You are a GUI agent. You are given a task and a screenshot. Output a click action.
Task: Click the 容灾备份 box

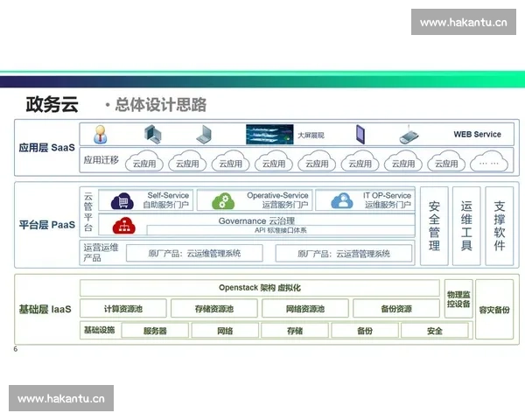click(494, 310)
